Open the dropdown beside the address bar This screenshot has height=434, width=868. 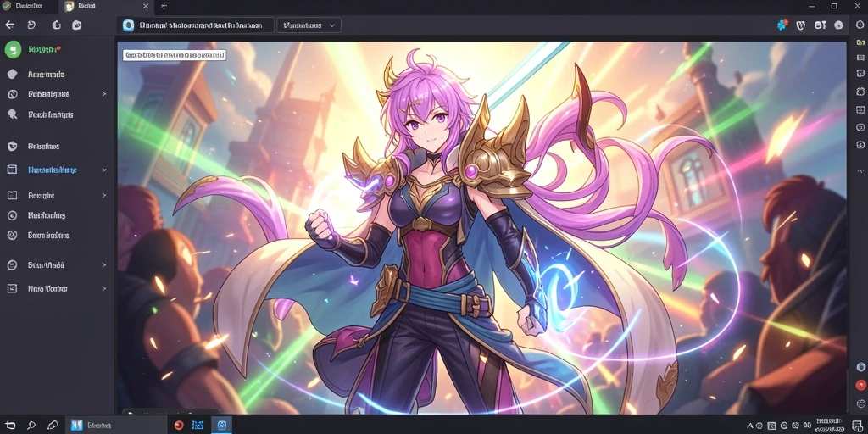pos(309,25)
